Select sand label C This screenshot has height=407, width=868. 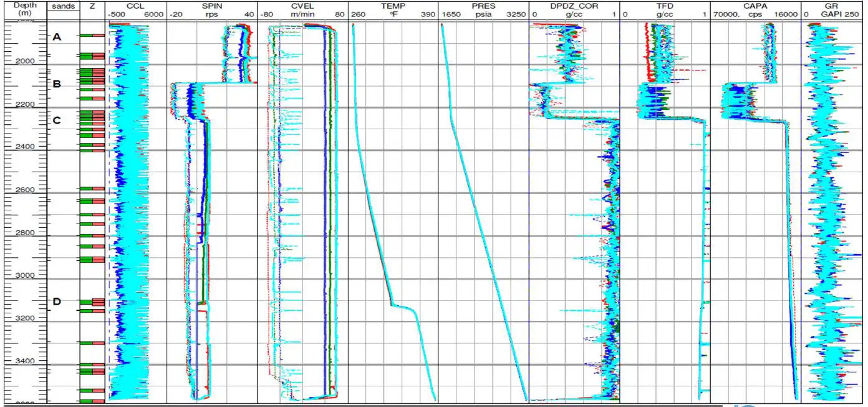(x=57, y=120)
